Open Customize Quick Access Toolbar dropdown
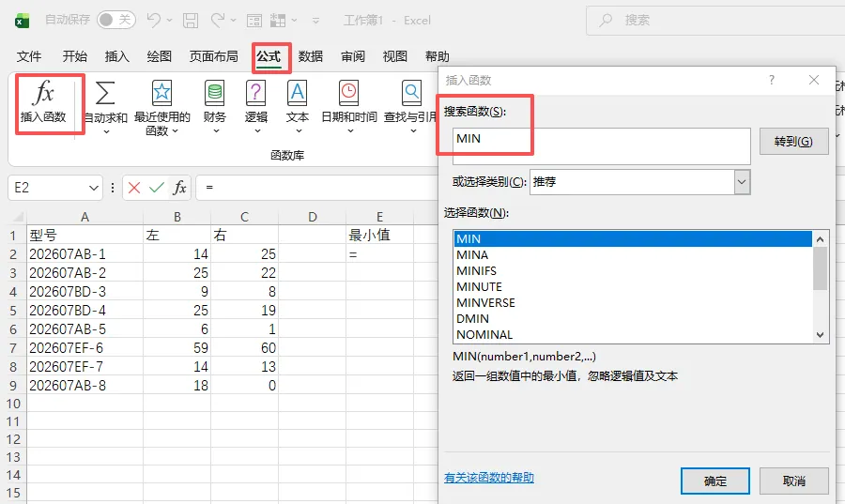This screenshot has width=845, height=504. [315, 21]
